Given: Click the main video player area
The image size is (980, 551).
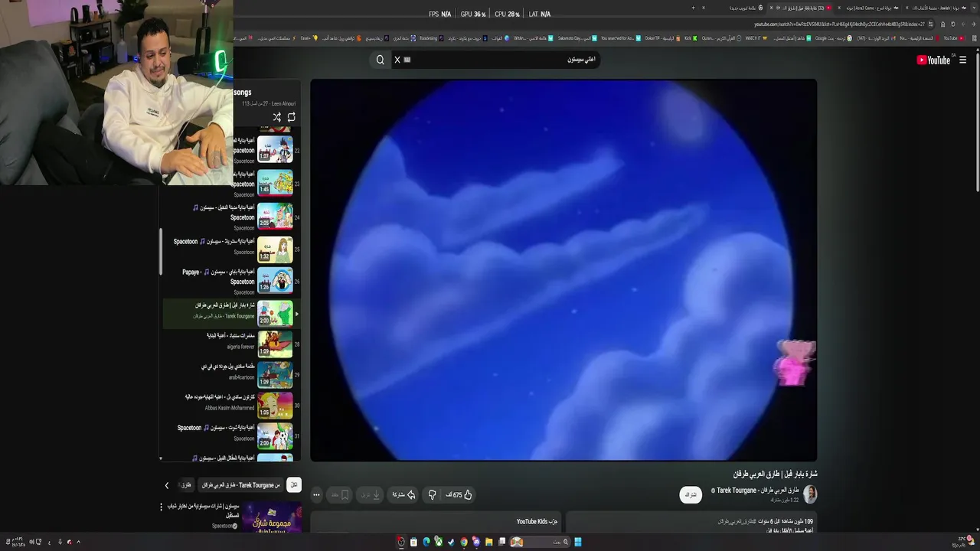Looking at the screenshot, I should tap(563, 270).
